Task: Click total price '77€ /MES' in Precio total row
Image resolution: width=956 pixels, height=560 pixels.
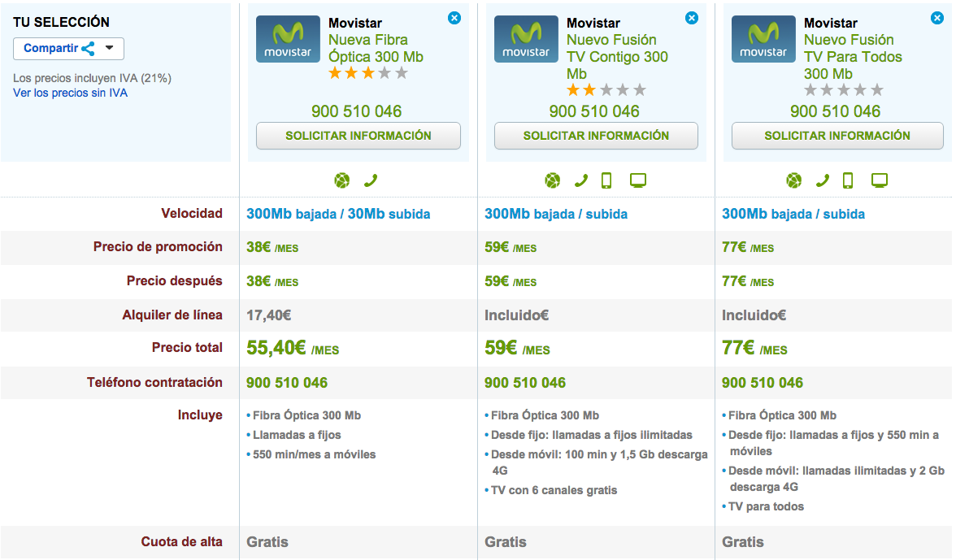Action: pyautogui.click(x=754, y=348)
